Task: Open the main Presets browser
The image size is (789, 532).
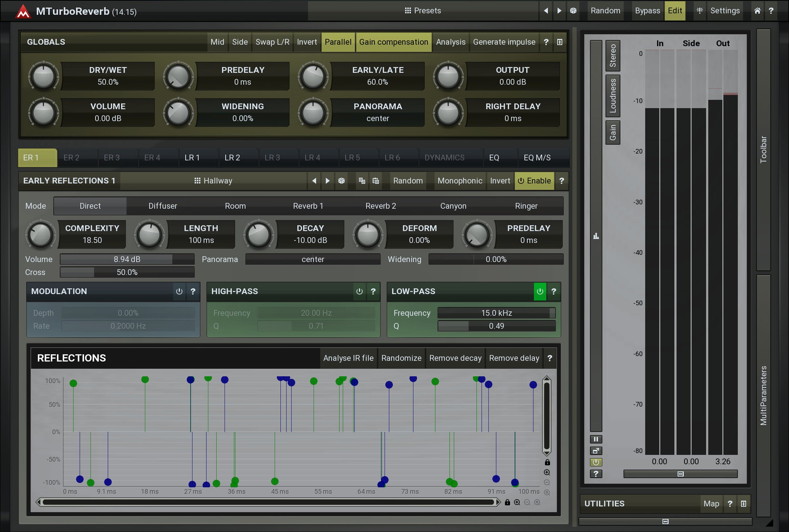Action: (x=423, y=11)
